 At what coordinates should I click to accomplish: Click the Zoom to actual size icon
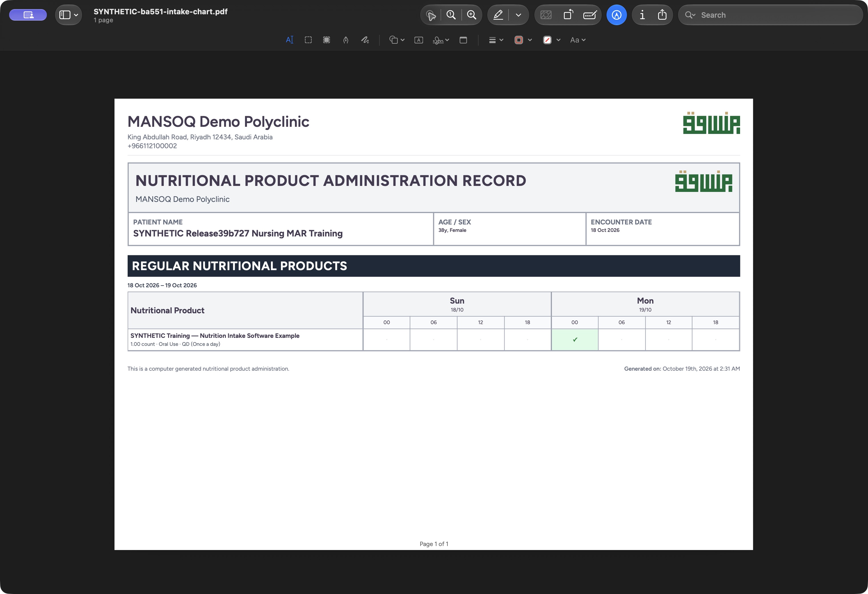pos(451,15)
